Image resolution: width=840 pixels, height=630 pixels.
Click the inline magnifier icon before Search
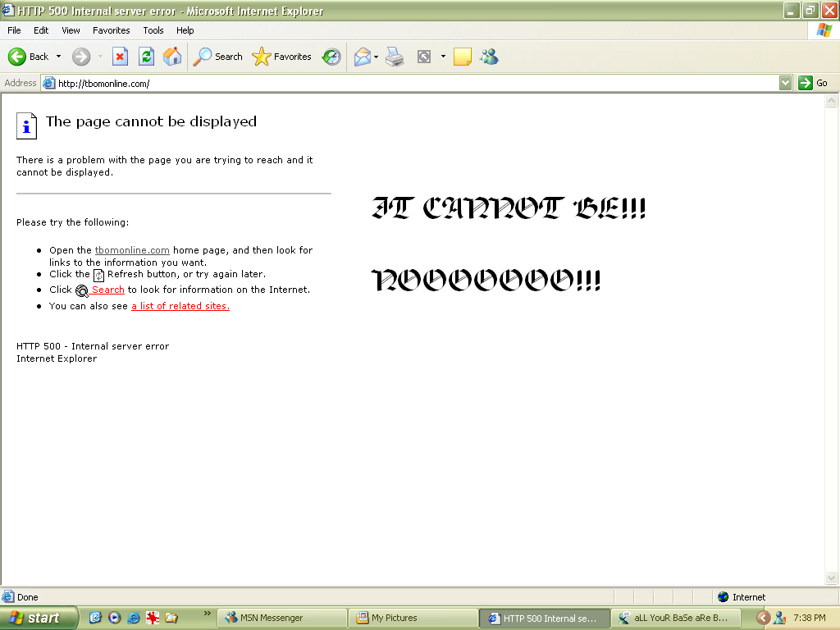tap(82, 291)
